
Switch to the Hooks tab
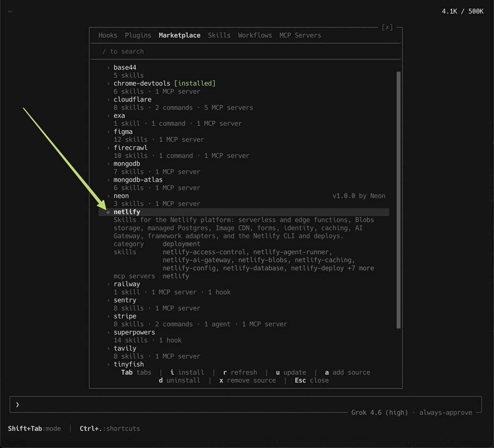click(108, 35)
